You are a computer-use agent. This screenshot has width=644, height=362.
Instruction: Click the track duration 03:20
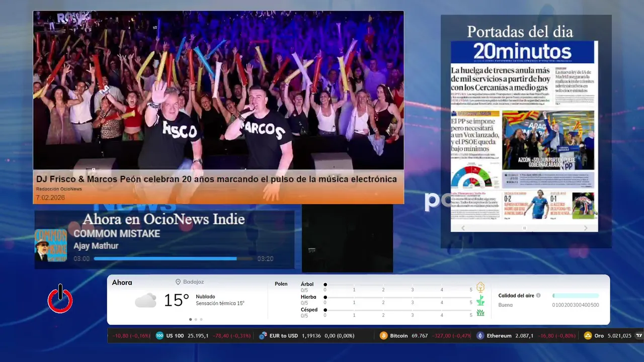(x=265, y=258)
